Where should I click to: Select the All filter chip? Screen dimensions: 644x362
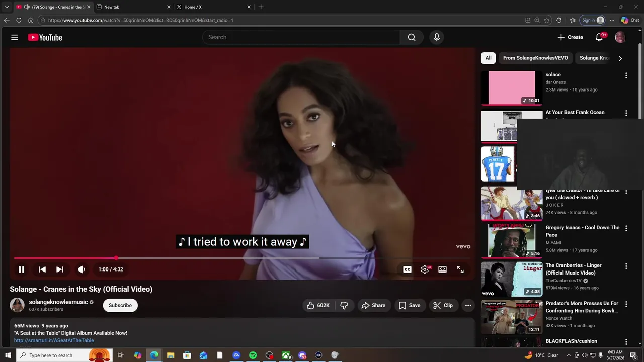click(488, 58)
